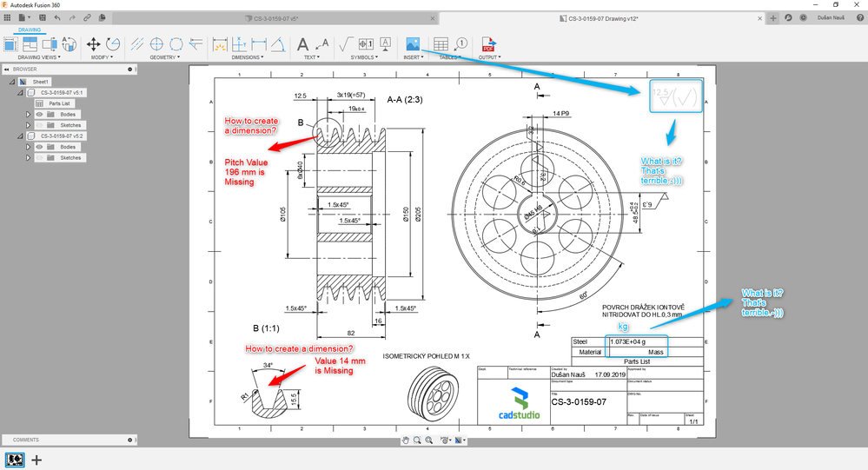Image resolution: width=868 pixels, height=470 pixels.
Task: Select the Detail View tool
Action: click(69, 43)
